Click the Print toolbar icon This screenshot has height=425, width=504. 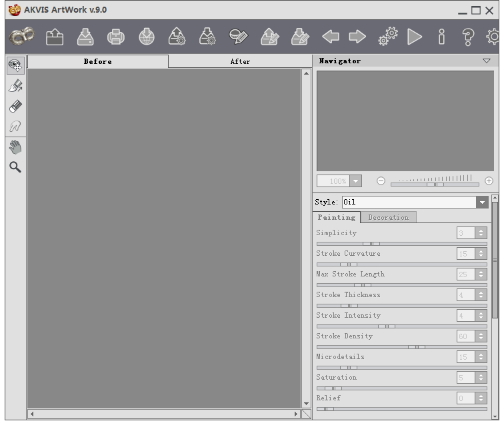point(116,37)
